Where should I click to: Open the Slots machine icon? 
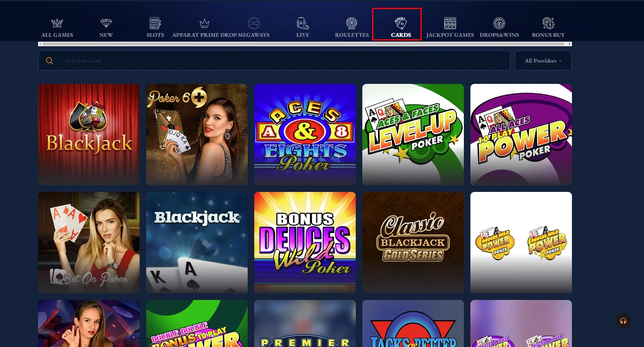155,23
